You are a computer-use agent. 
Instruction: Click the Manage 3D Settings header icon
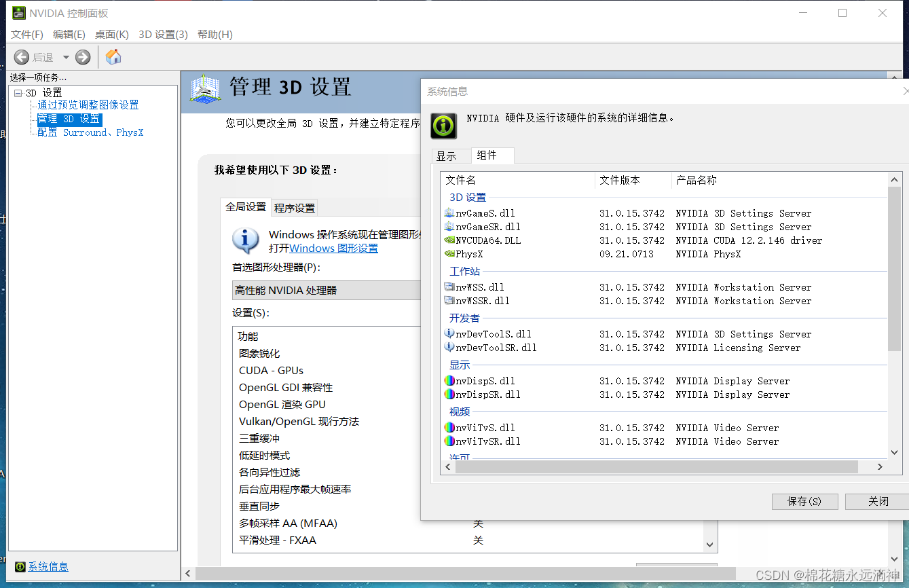click(x=205, y=88)
